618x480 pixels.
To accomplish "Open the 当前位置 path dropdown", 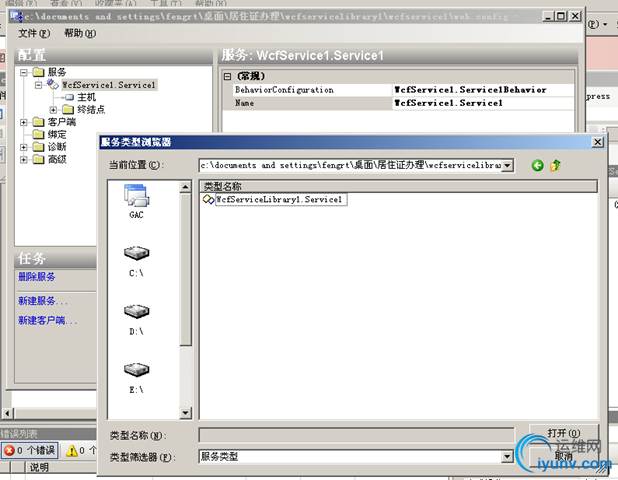I will [508, 166].
